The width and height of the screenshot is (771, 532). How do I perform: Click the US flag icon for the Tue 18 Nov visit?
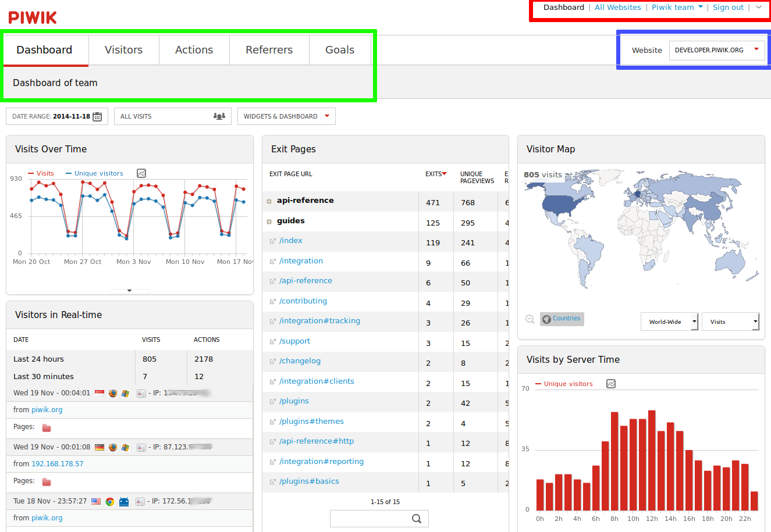96,501
